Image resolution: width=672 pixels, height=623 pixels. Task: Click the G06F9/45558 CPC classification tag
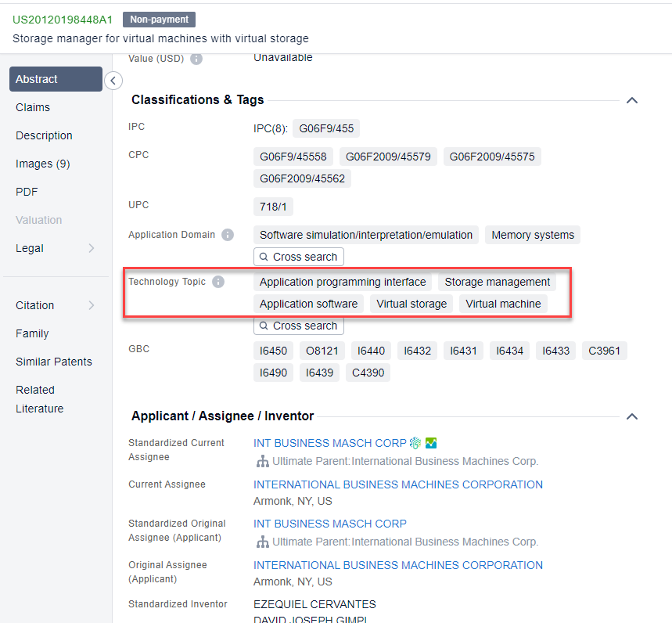[293, 157]
